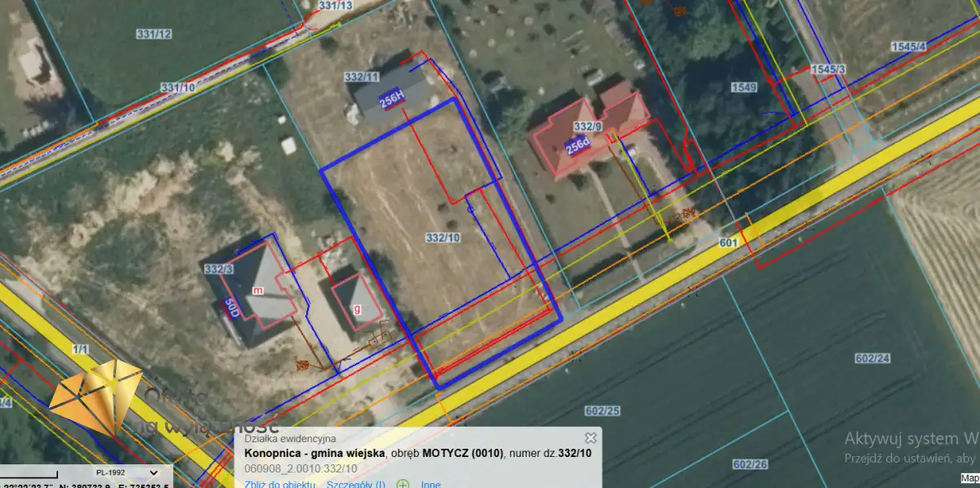
Task: Select parcel label 1549
Action: tap(744, 87)
